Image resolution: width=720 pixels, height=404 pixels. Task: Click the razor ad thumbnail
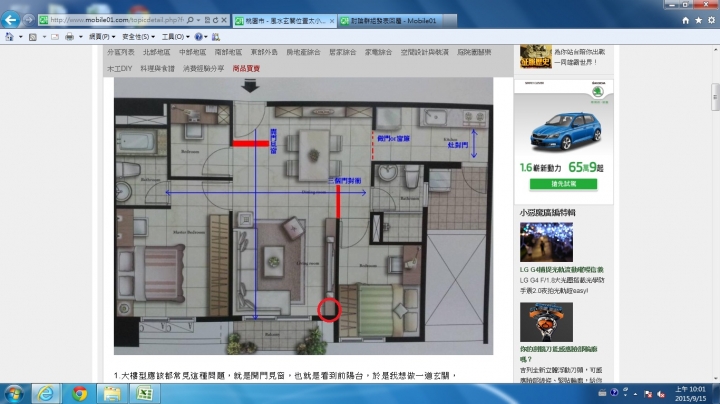coord(546,322)
